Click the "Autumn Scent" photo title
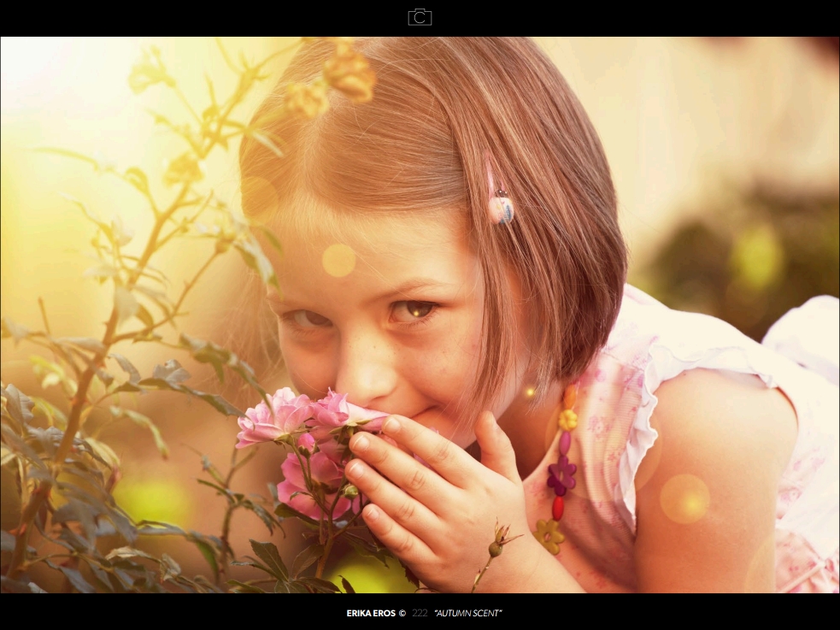The height and width of the screenshot is (630, 840). [468, 613]
